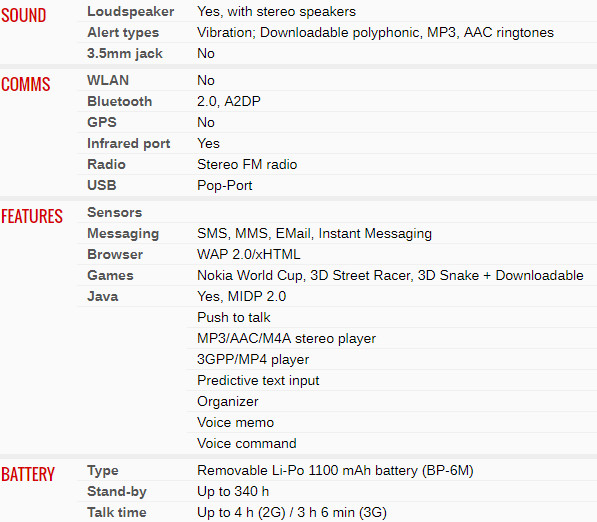Screen dimensions: 597x522
Task: Click the Talk time label
Action: pos(117,512)
